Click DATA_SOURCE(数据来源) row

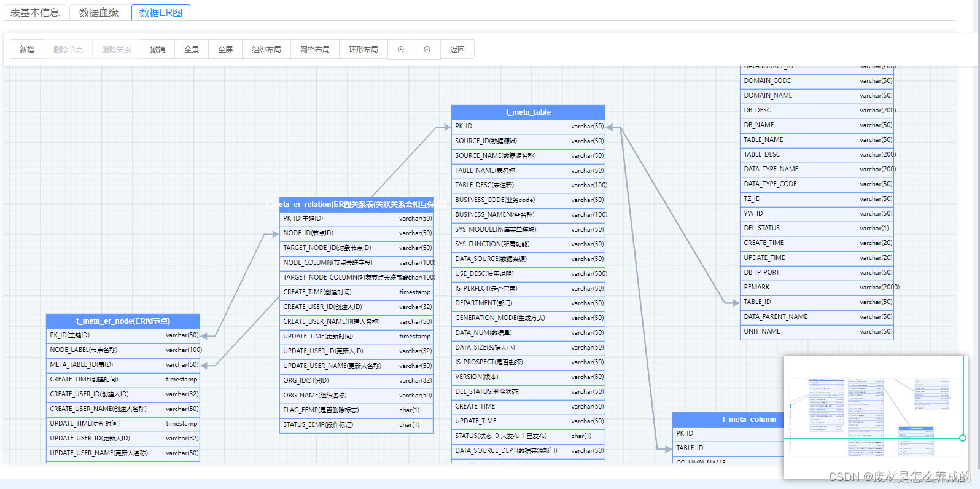[x=528, y=259]
